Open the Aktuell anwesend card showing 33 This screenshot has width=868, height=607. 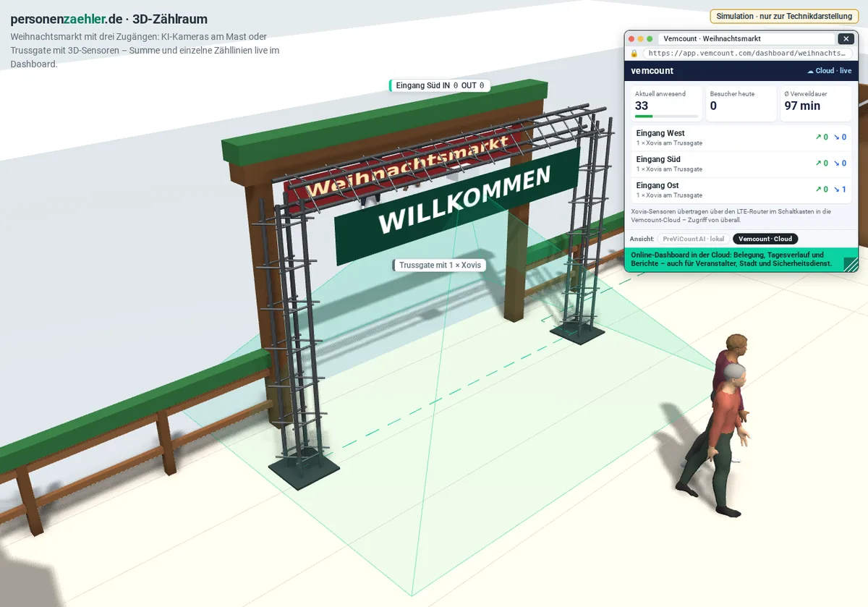666,104
